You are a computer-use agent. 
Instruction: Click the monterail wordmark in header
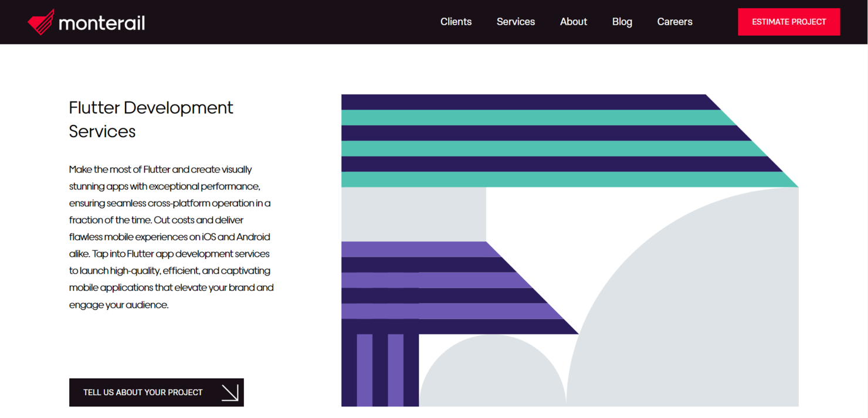(101, 23)
